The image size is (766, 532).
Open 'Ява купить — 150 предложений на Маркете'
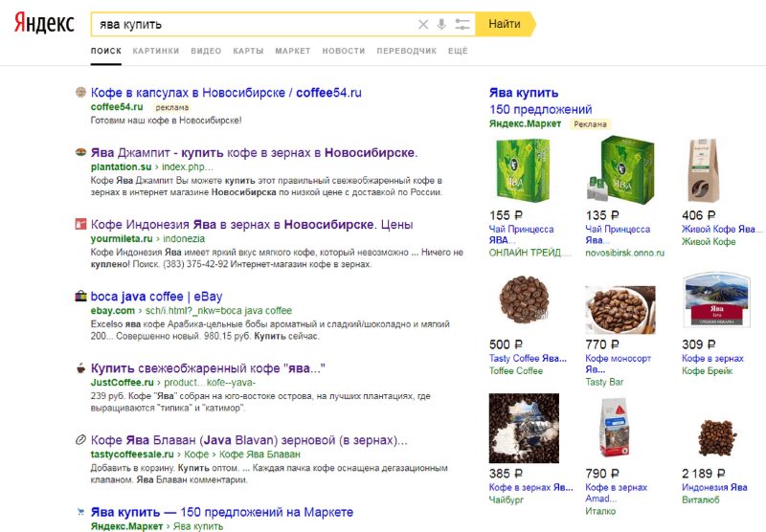[x=222, y=512]
